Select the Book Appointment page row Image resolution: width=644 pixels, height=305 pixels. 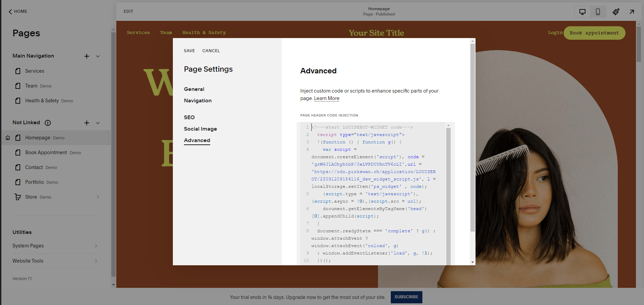[x=56, y=152]
